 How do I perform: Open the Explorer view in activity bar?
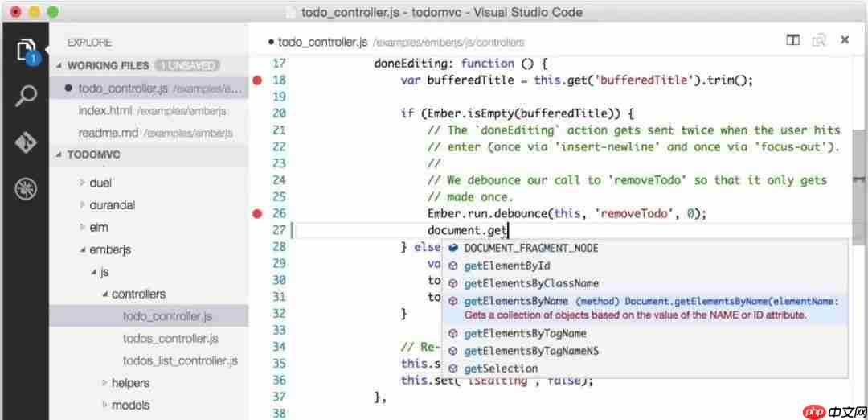point(25,50)
